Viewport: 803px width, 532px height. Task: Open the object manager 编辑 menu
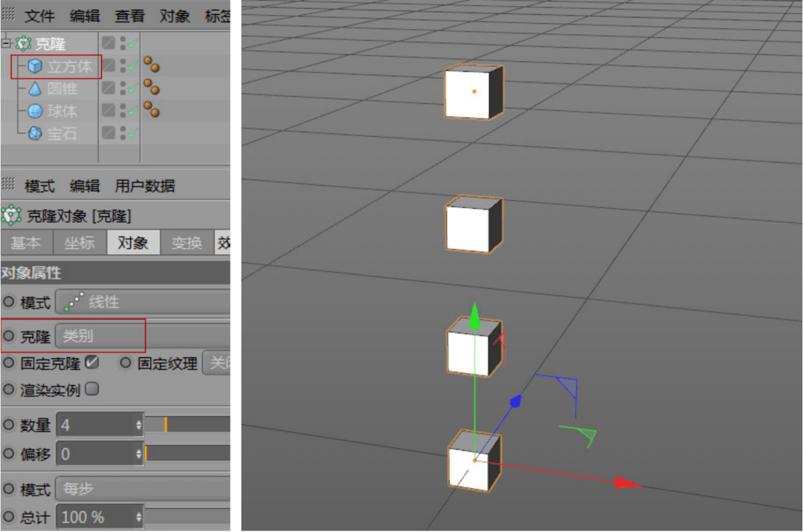85,16
